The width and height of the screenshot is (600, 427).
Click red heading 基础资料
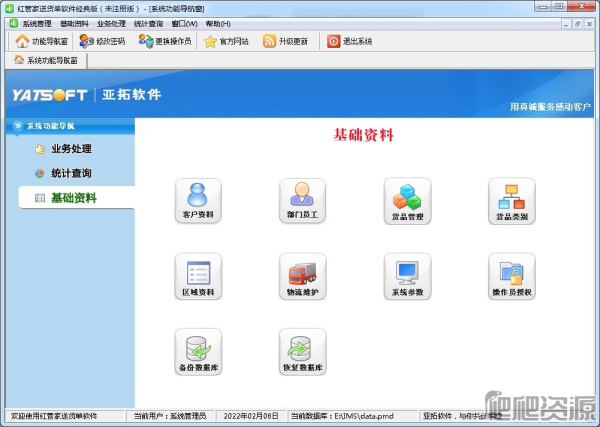pos(363,135)
